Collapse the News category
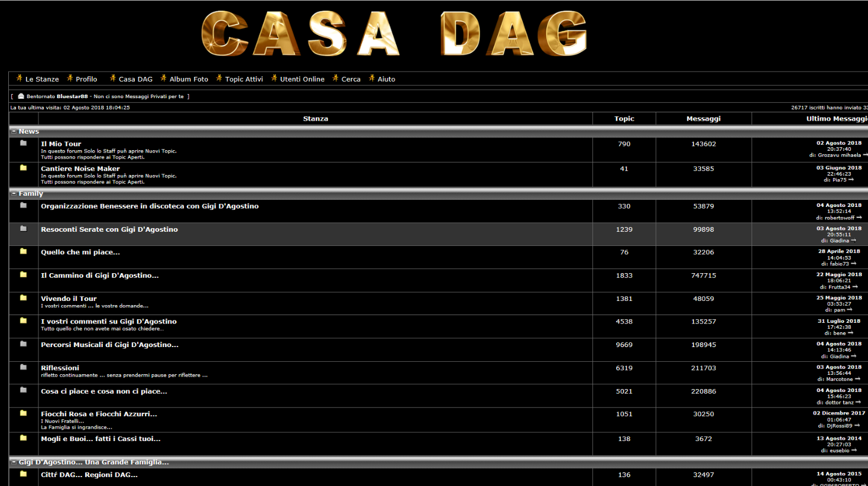 coord(14,131)
